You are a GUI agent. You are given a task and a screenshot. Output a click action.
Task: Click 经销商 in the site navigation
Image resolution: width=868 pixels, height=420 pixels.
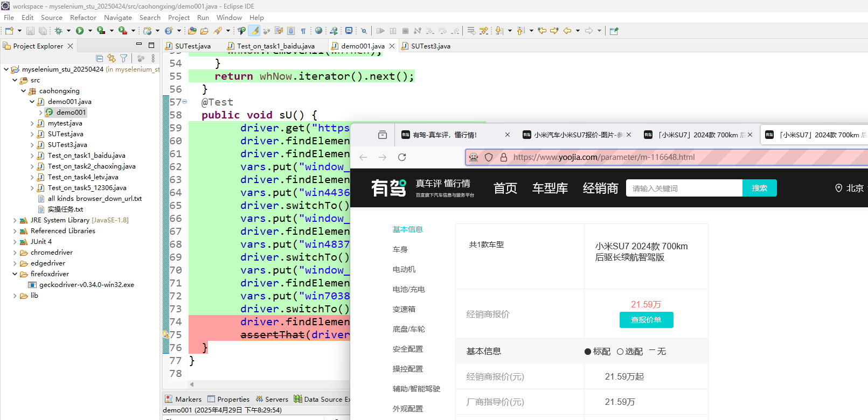600,188
